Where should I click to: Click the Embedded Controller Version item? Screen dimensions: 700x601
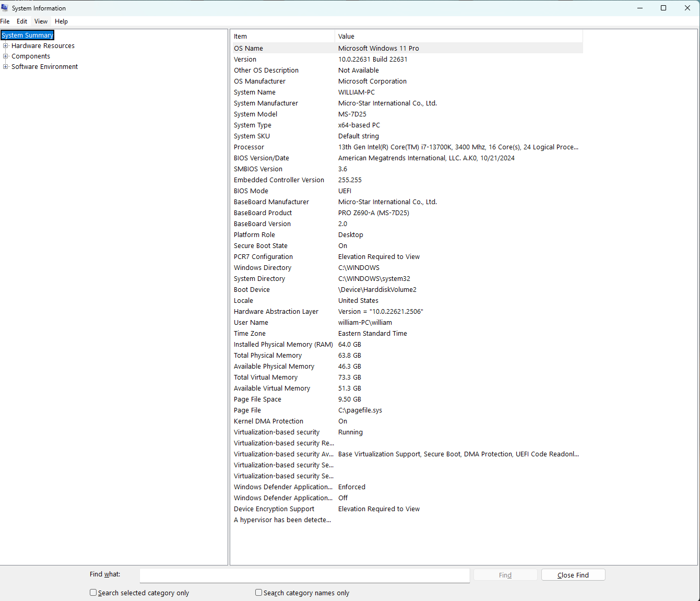(x=279, y=180)
